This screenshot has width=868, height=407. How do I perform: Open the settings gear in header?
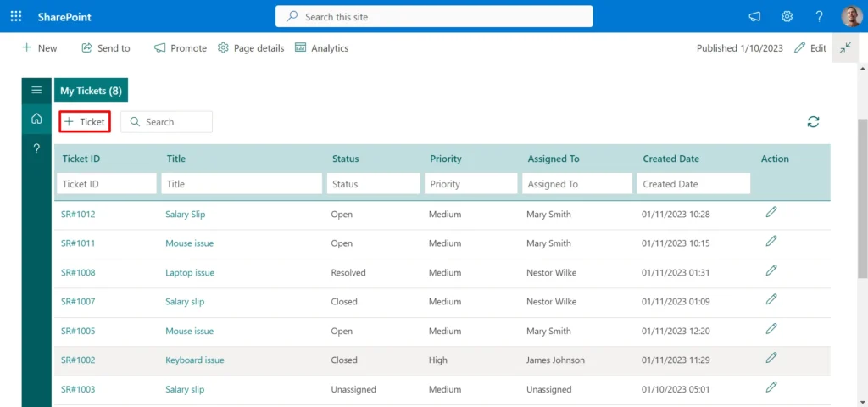(787, 17)
